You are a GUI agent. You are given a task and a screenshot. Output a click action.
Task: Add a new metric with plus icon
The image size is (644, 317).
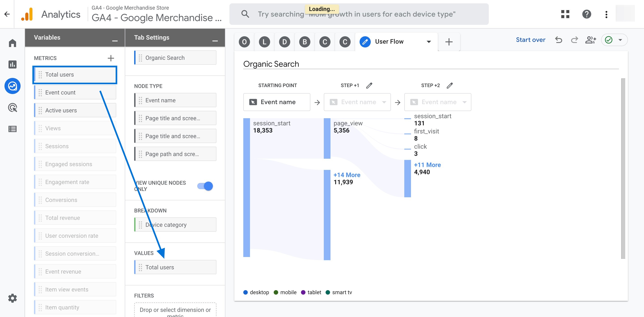(111, 58)
